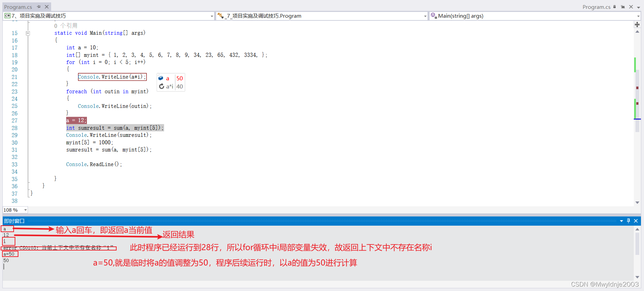Click the final result 50 in 即时窗口
644x291 pixels.
point(6,261)
